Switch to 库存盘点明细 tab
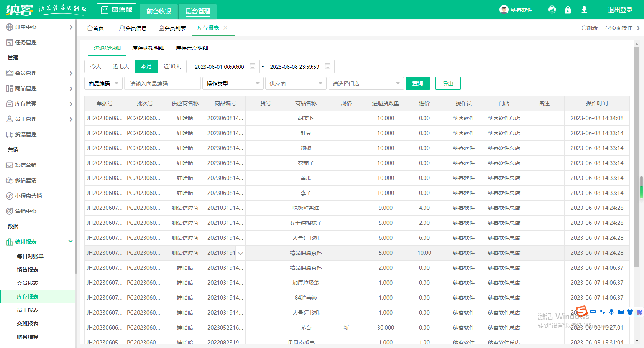The width and height of the screenshot is (644, 348). (x=192, y=48)
